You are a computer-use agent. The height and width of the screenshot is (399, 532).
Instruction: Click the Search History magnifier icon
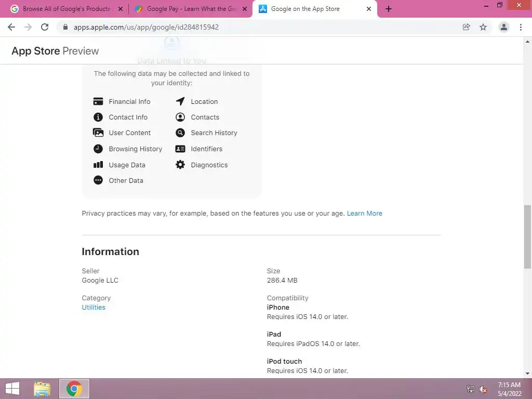click(180, 132)
